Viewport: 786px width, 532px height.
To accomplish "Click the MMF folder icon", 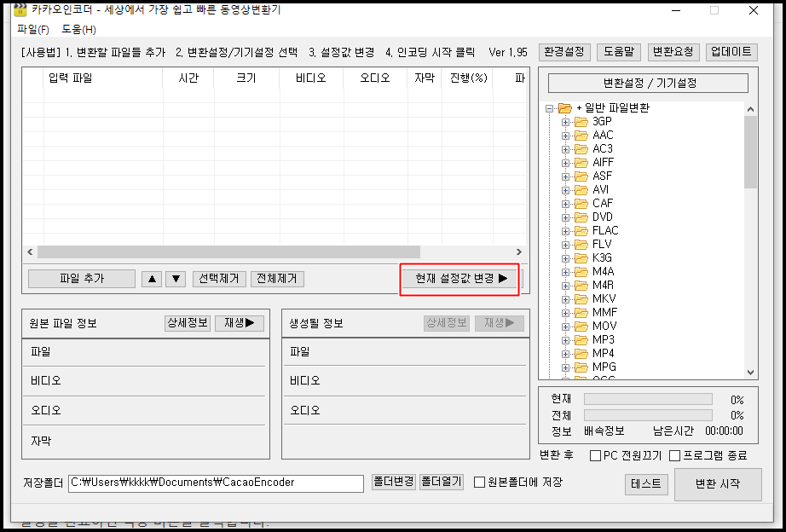I will click(x=581, y=313).
